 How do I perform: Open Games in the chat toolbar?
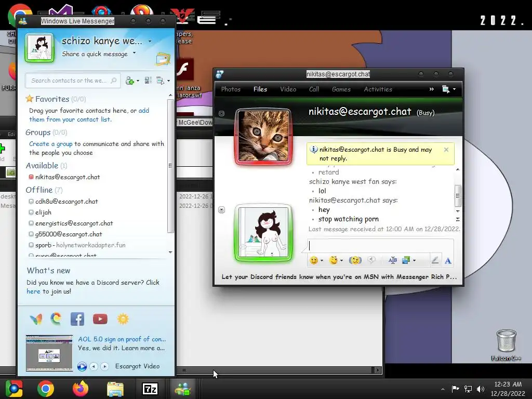(x=341, y=89)
